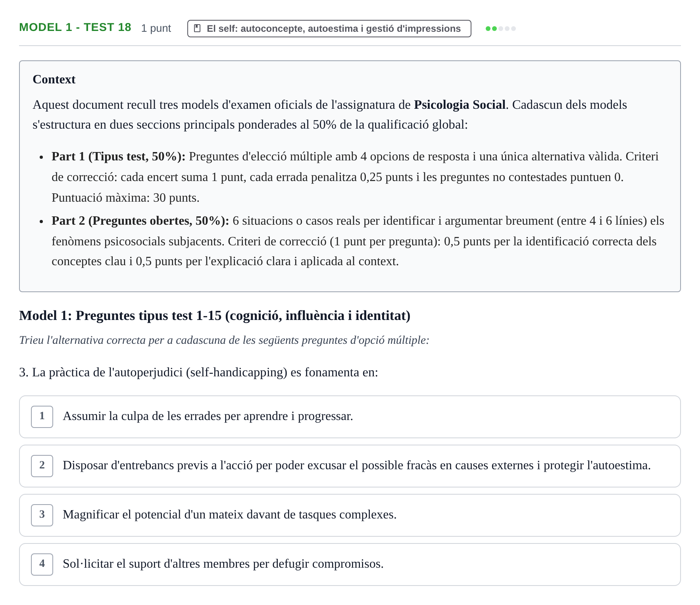Screen dimensions: 700x605
Task: Click 'Puntuació màxima: 30 punts.' text
Action: (125, 198)
